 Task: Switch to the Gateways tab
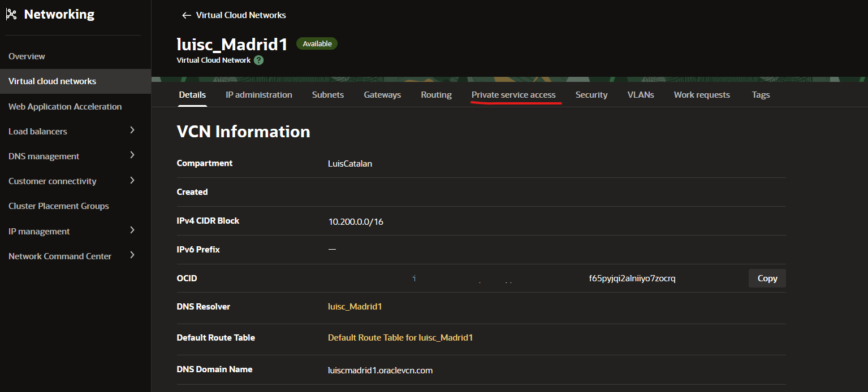[x=382, y=95]
